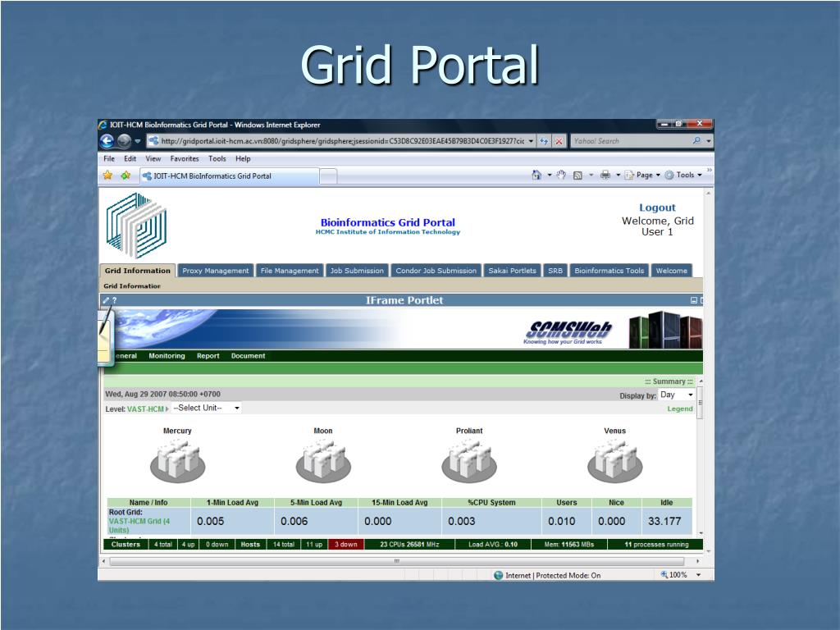Open the Select Unit dropdown

pyautogui.click(x=206, y=409)
